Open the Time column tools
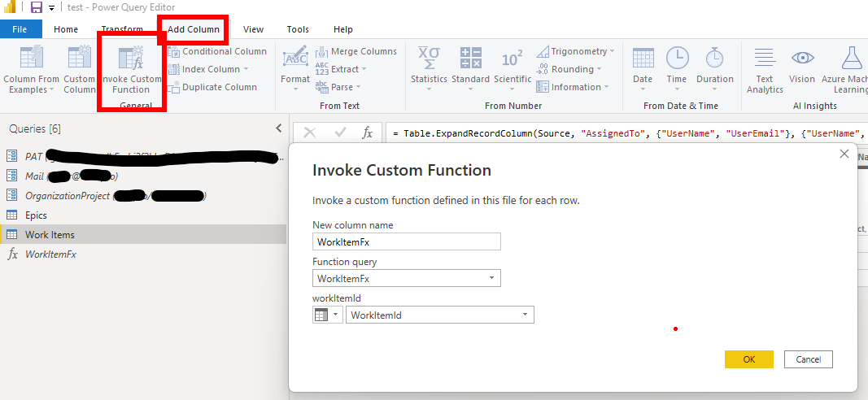The height and width of the screenshot is (400, 868). coord(677,67)
